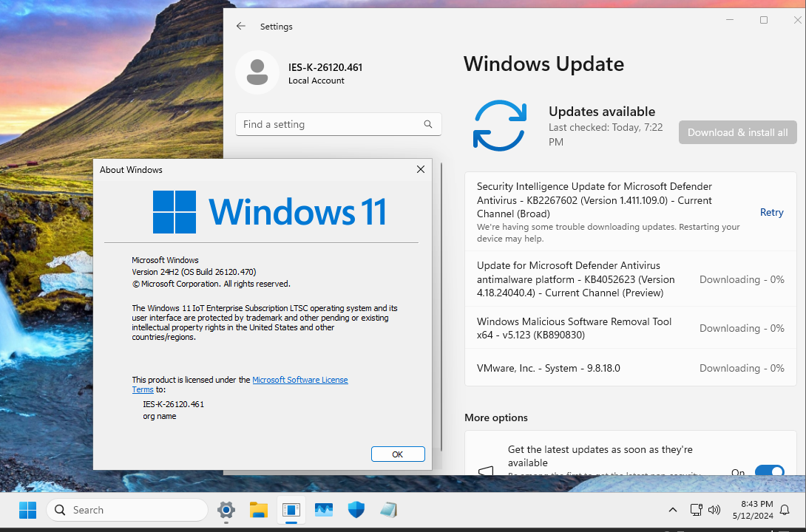Minimize the Settings window
The image size is (806, 532).
click(x=730, y=20)
